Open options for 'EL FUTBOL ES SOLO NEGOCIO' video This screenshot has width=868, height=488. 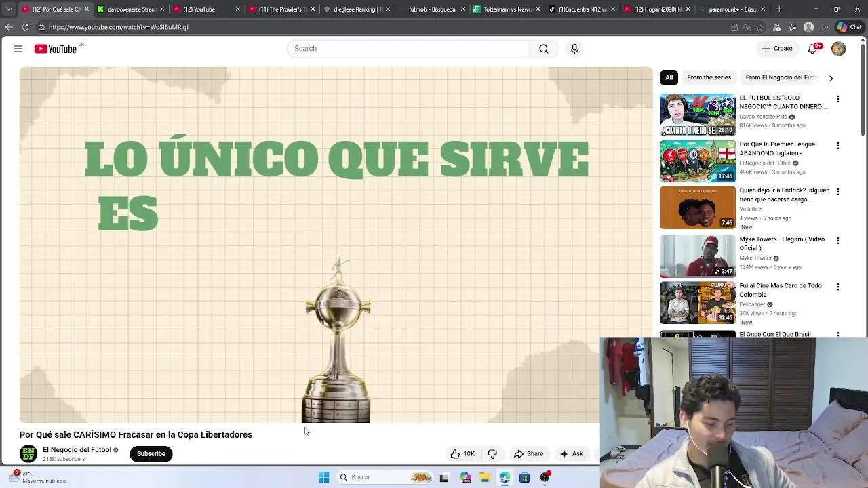pos(838,99)
